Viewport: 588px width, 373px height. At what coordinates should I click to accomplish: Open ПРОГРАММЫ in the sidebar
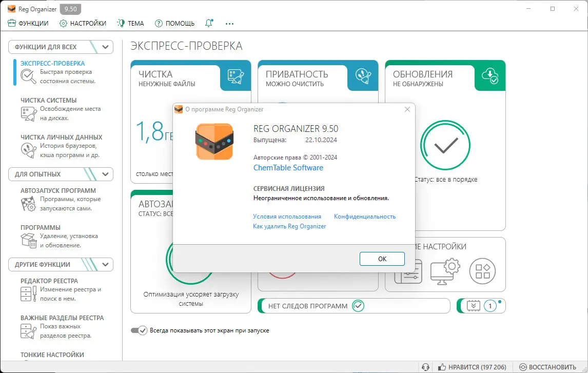click(41, 228)
